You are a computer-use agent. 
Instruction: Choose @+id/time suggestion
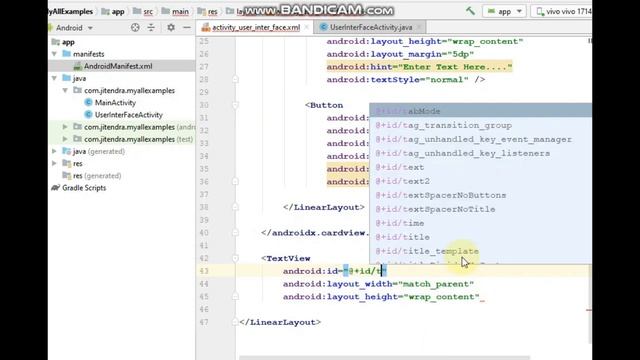[x=480, y=223]
